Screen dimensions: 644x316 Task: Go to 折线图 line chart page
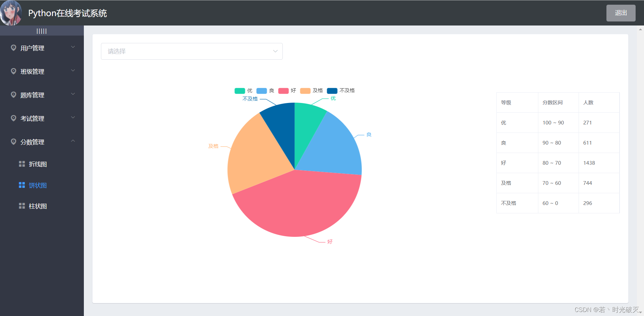point(42,164)
